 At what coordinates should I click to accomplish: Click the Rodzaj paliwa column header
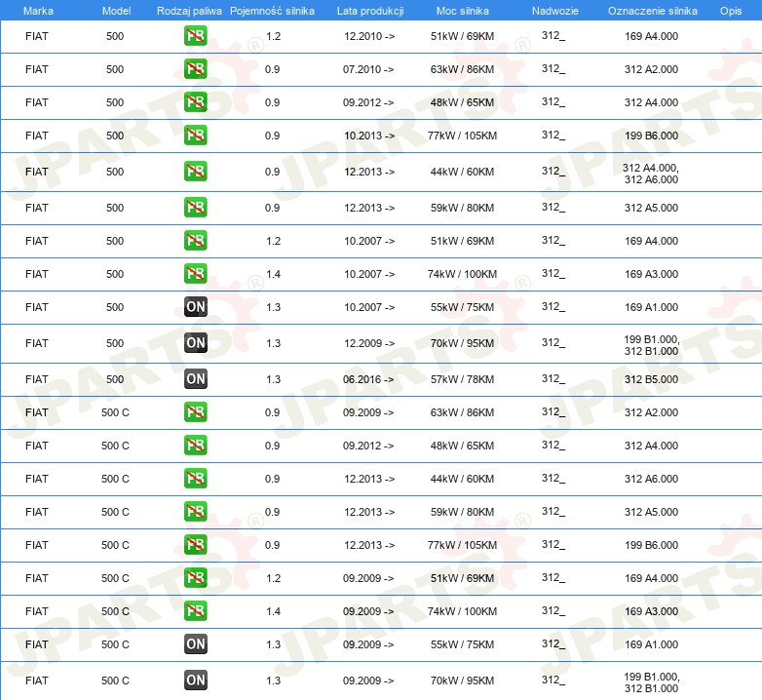tap(189, 11)
